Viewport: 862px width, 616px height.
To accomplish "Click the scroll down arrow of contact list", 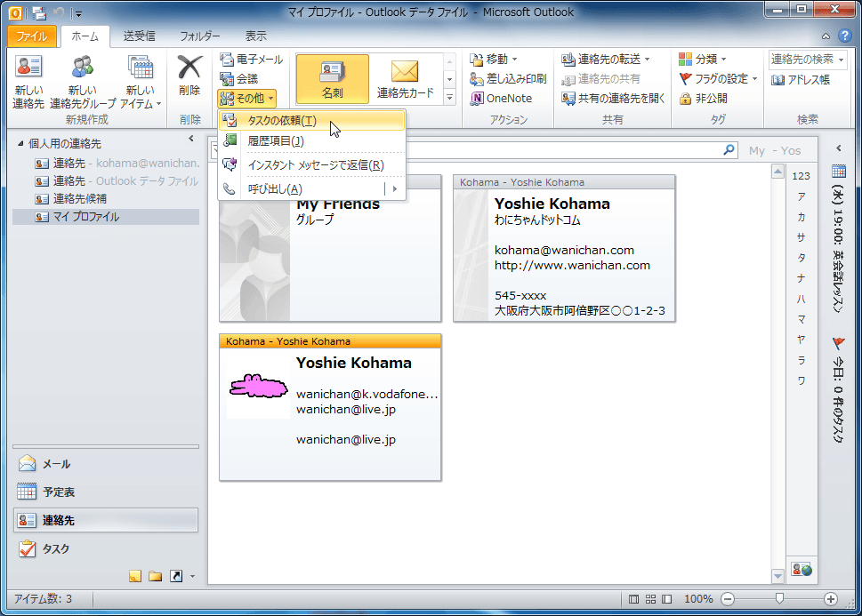I will (x=777, y=576).
